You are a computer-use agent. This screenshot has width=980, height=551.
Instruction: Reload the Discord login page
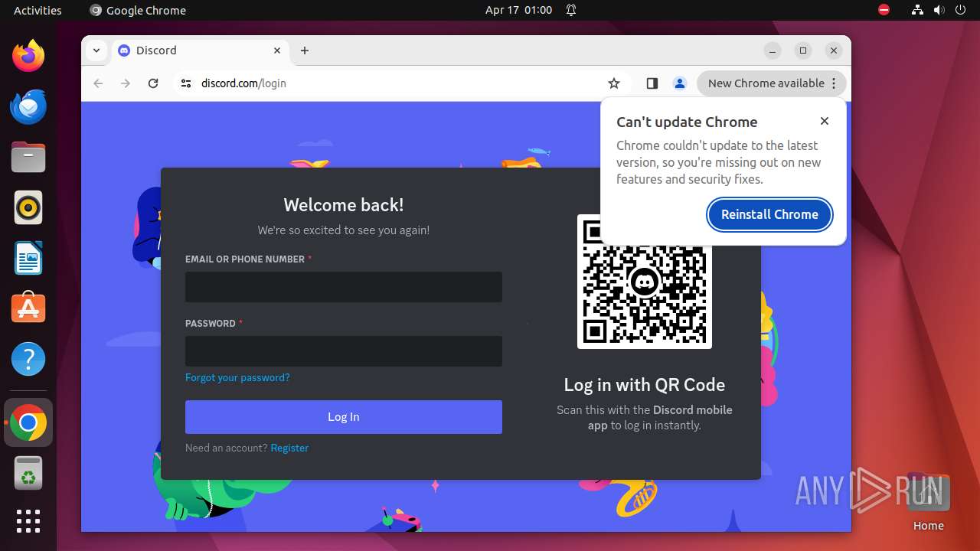coord(153,83)
